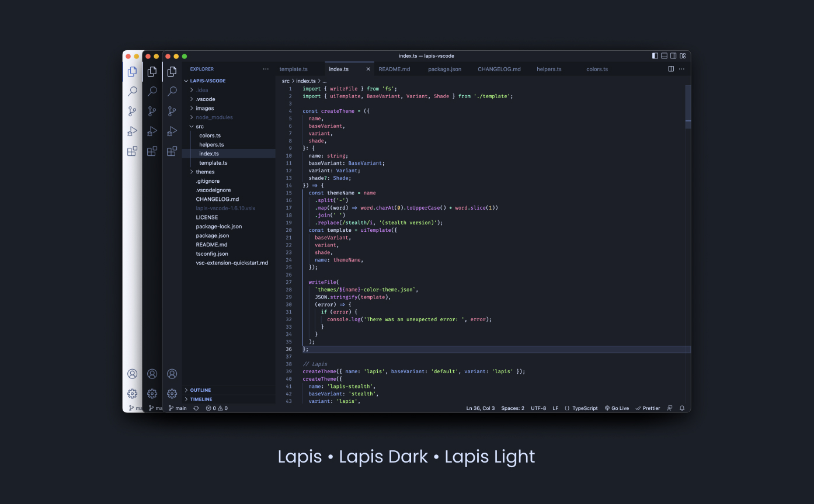Click Source Control icon in Lapis Dark window
The height and width of the screenshot is (504, 814).
152,111
